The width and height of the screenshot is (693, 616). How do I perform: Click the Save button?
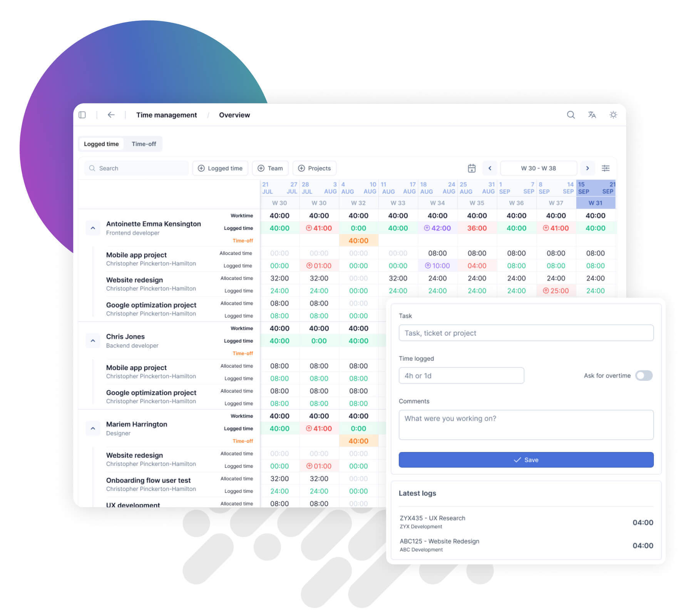click(x=526, y=459)
